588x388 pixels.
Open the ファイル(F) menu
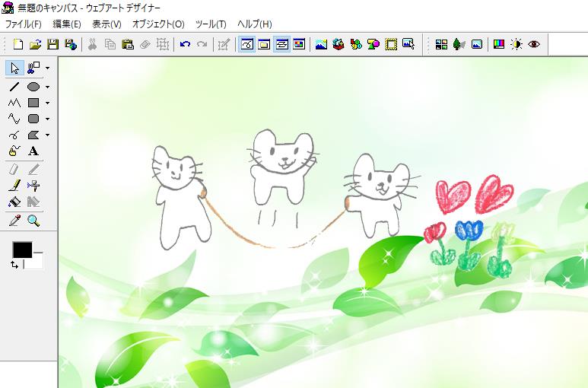(x=24, y=24)
